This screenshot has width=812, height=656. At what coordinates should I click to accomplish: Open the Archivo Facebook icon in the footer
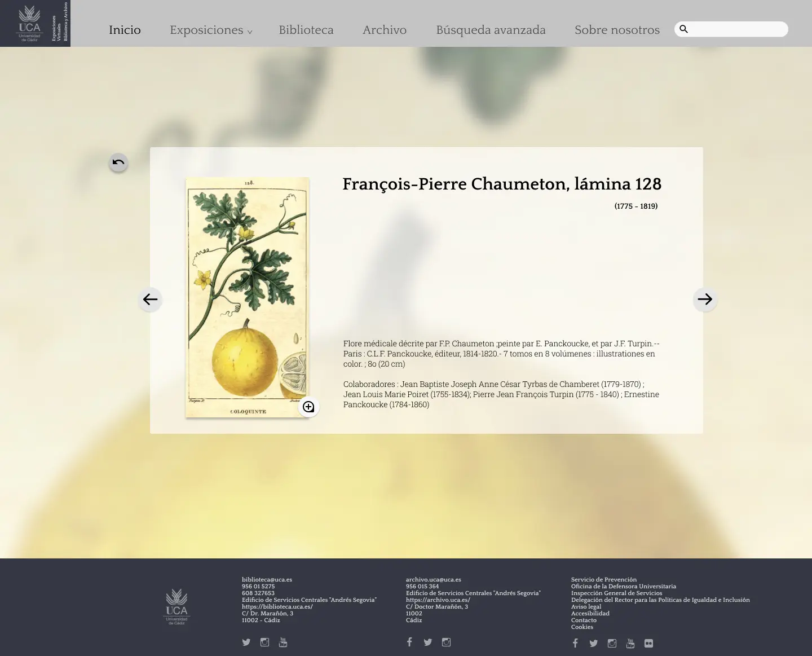409,642
